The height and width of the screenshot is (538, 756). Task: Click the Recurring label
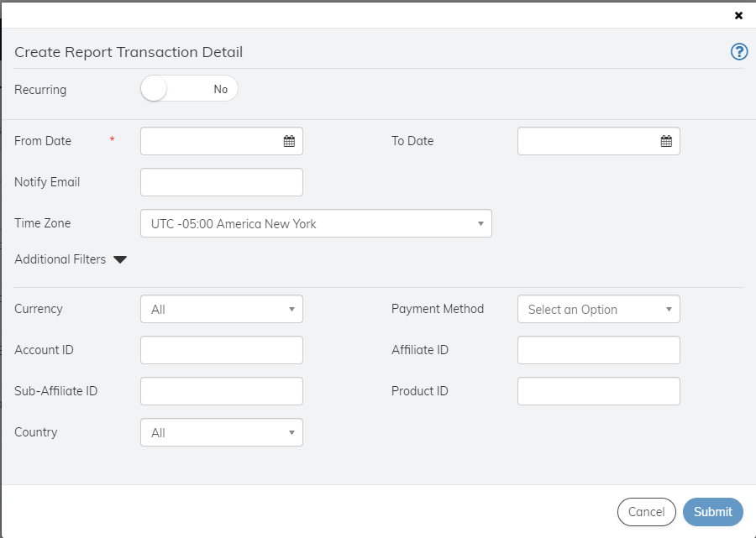40,90
